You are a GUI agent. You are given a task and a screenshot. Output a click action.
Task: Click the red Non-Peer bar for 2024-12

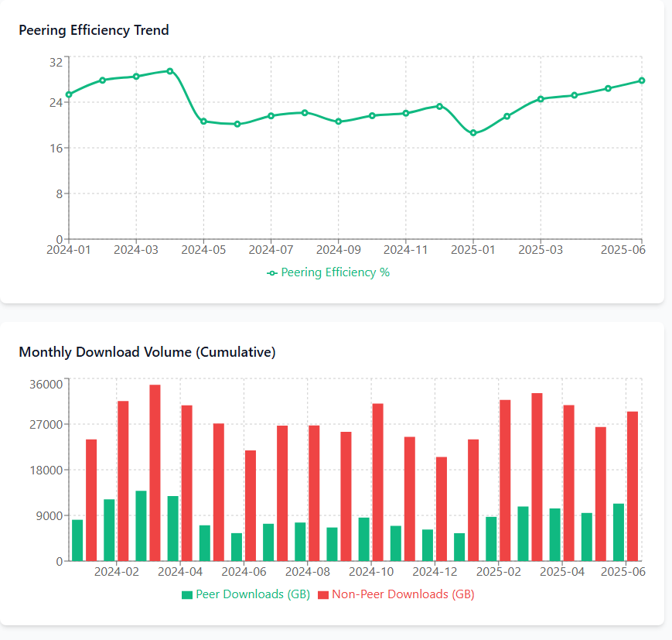tap(442, 508)
